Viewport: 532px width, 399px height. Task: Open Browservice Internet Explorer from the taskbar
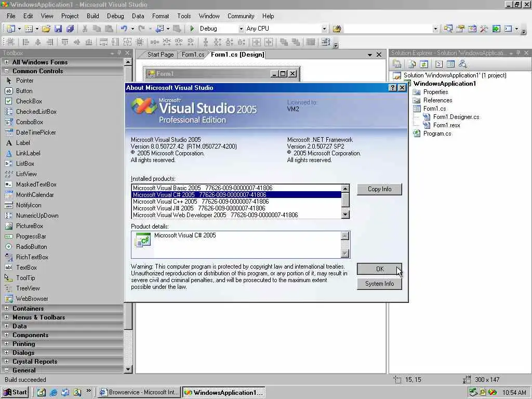coord(139,392)
